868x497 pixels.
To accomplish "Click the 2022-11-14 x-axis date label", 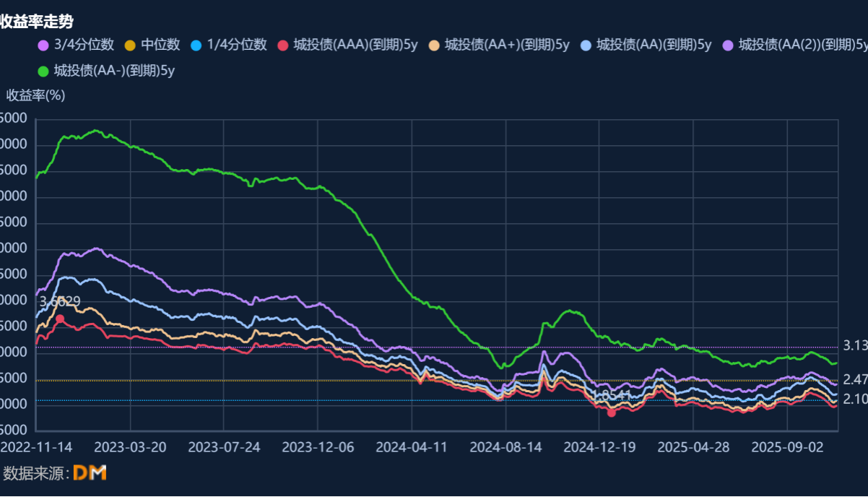I will point(35,446).
